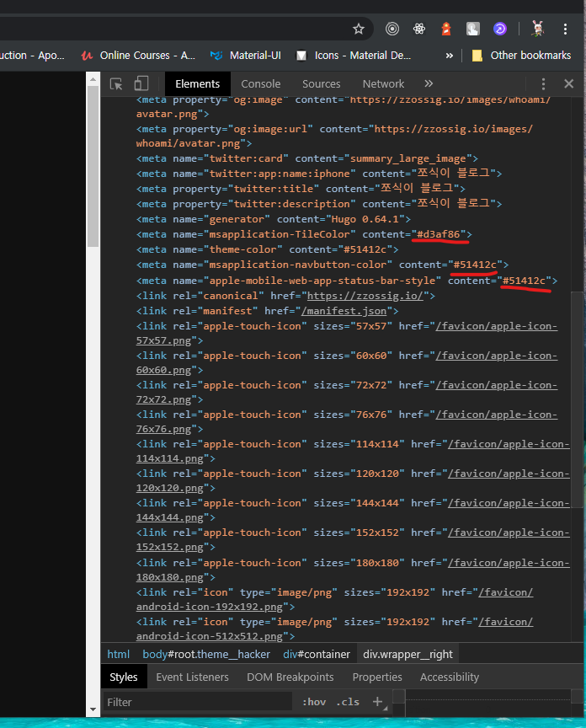The width and height of the screenshot is (586, 728).
Task: Switch to the Network tab
Action: point(383,84)
